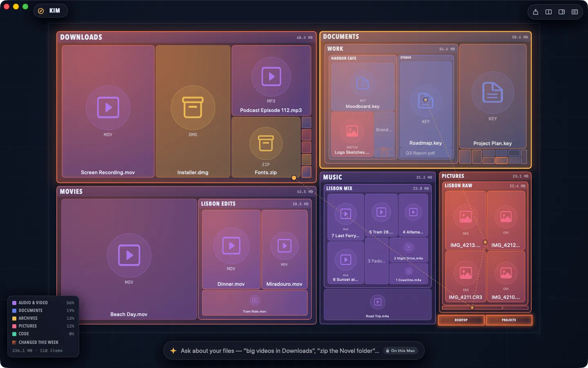Click the weight-shaped icon in the top toolbar

pos(536,12)
